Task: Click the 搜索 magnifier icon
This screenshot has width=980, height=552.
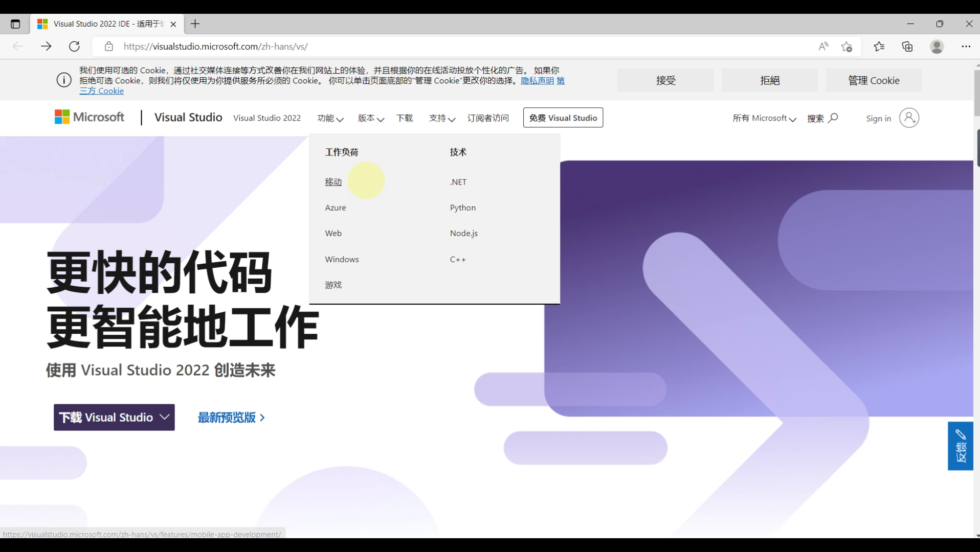Action: 833,118
